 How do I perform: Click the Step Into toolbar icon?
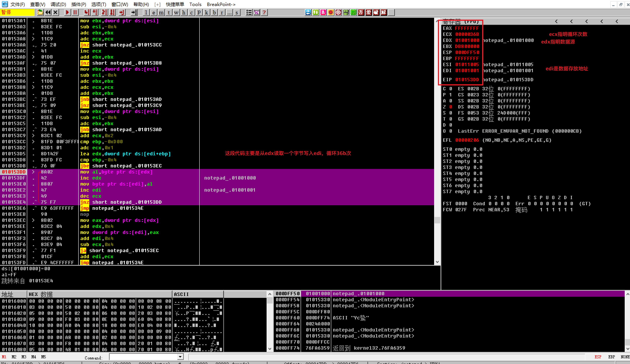pyautogui.click(x=87, y=12)
